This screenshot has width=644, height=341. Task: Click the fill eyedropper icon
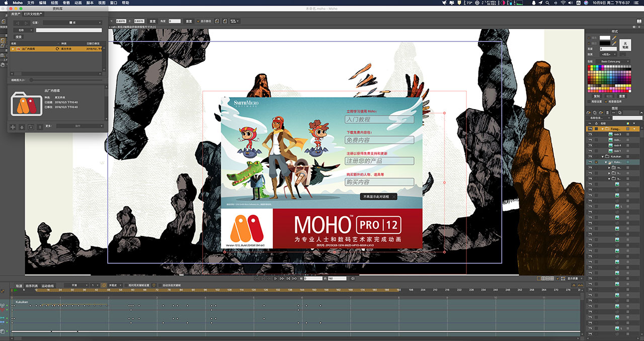click(614, 38)
